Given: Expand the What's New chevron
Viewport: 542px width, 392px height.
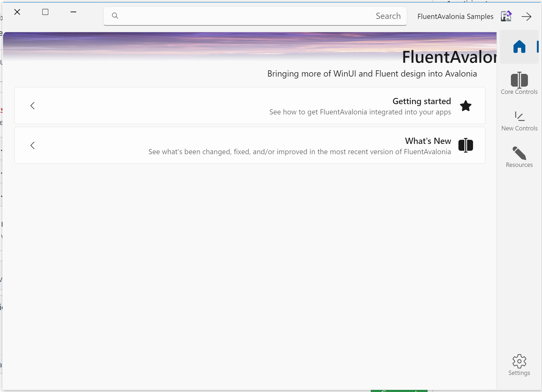Looking at the screenshot, I should 33,146.
